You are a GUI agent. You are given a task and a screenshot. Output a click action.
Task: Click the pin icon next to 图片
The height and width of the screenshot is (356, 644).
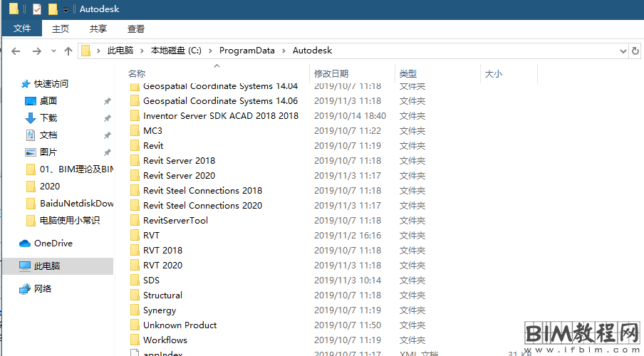pyautogui.click(x=108, y=152)
